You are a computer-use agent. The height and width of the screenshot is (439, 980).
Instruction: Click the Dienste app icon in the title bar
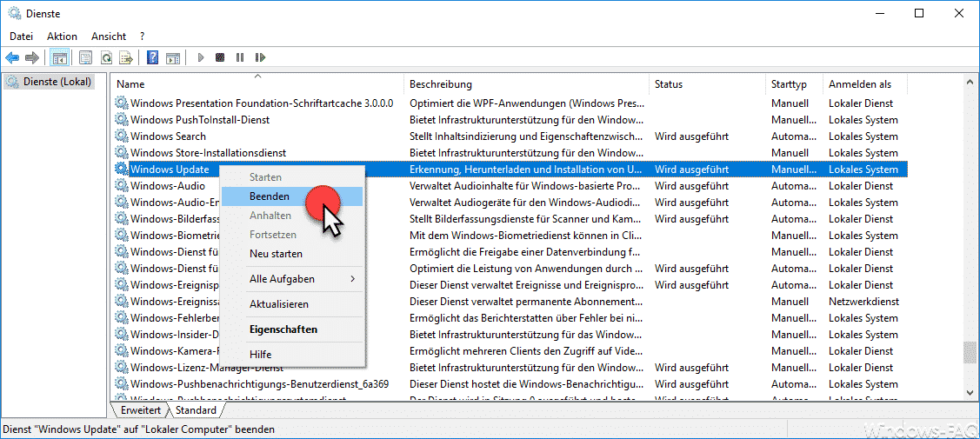[x=14, y=13]
